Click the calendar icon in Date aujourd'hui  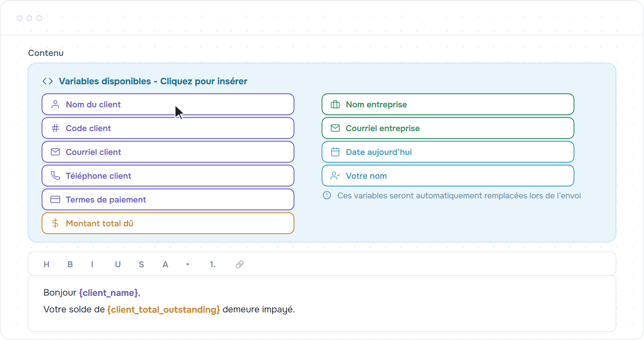pyautogui.click(x=335, y=152)
